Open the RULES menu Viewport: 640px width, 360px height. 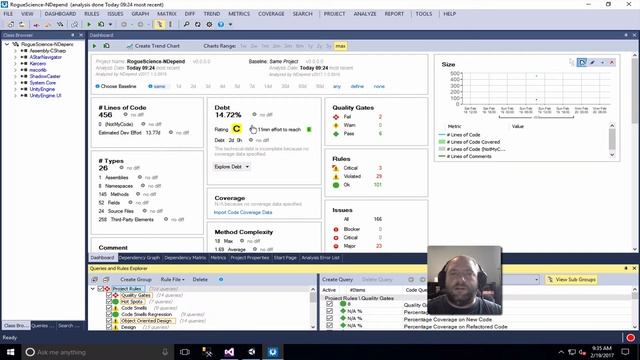(92, 14)
